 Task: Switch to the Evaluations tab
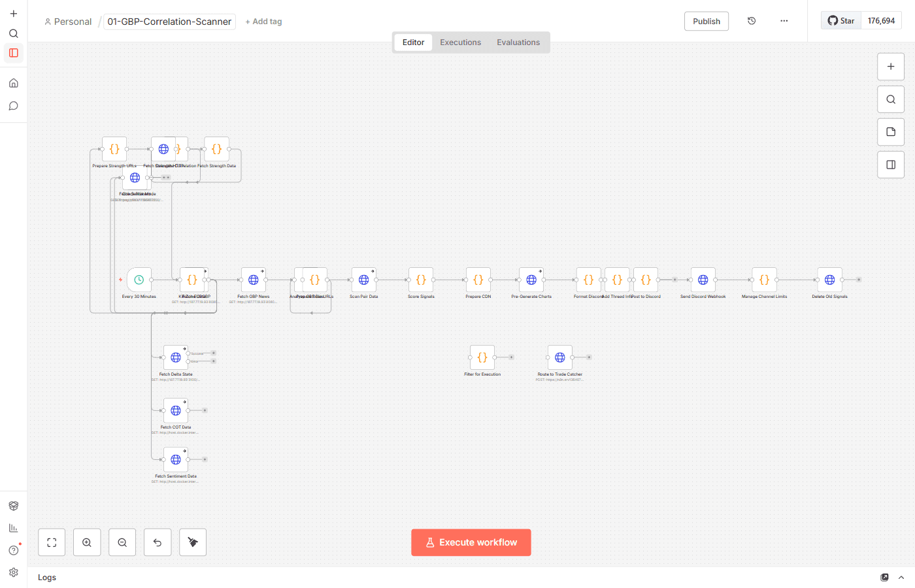pos(518,42)
